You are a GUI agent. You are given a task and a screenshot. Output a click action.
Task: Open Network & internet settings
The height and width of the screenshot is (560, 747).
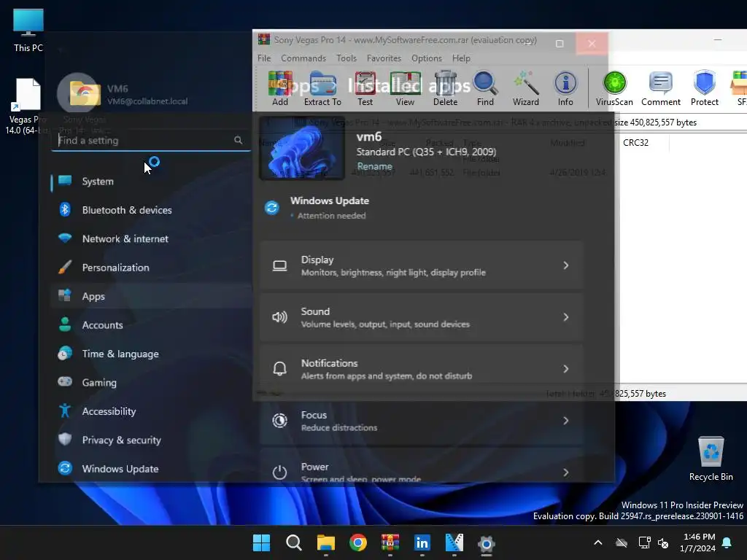[x=150, y=238]
